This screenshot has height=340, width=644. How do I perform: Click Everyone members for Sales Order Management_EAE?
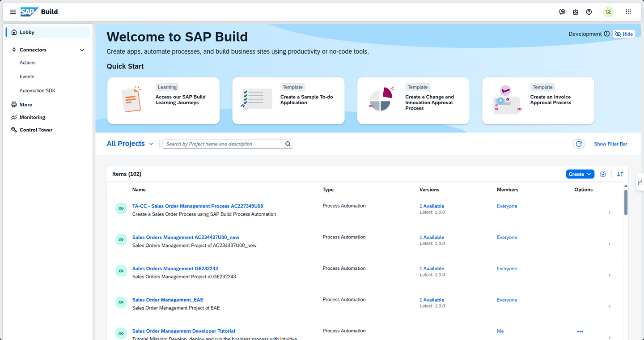pyautogui.click(x=507, y=300)
